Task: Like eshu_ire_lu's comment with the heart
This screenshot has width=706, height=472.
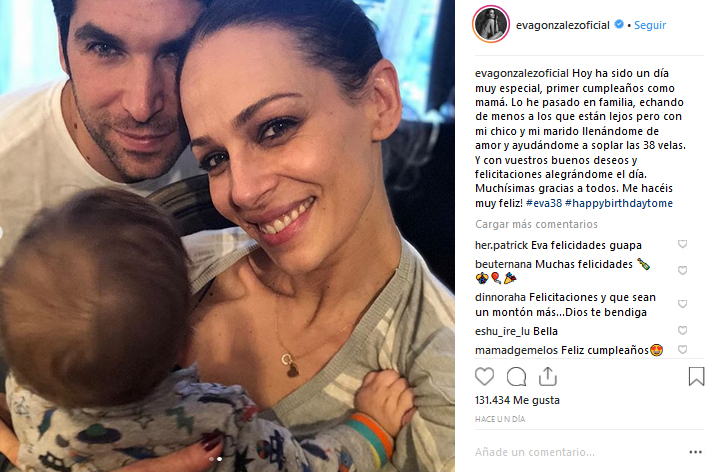Action: (683, 331)
